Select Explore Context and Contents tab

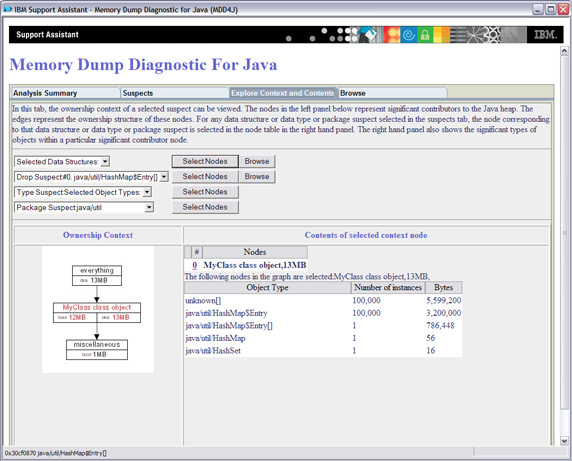point(283,93)
